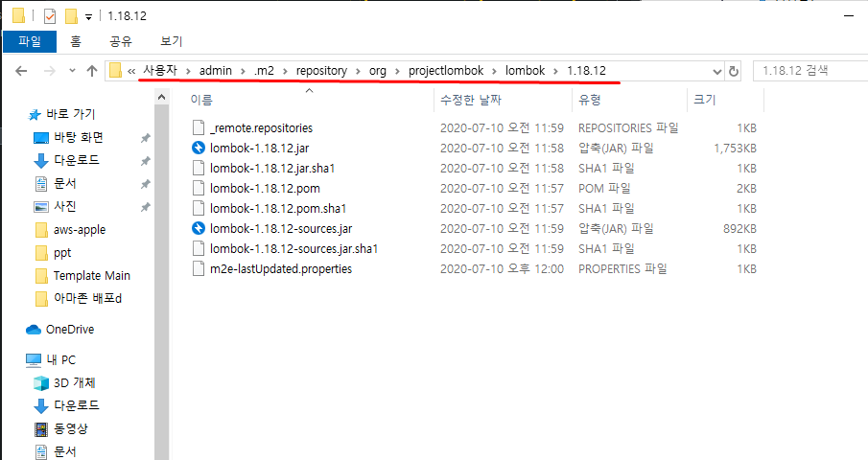Click the 1.18.12 검색 search box
Screen dimensions: 868x460
click(809, 71)
